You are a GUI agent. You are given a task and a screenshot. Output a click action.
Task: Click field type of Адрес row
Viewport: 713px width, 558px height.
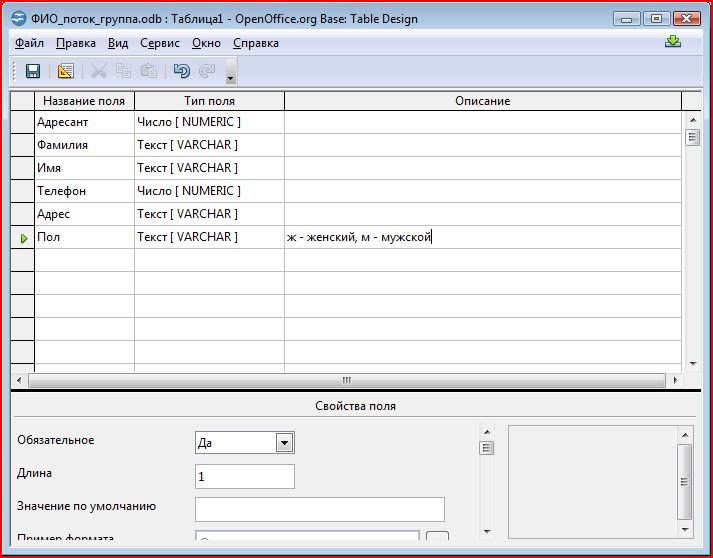pyautogui.click(x=209, y=214)
